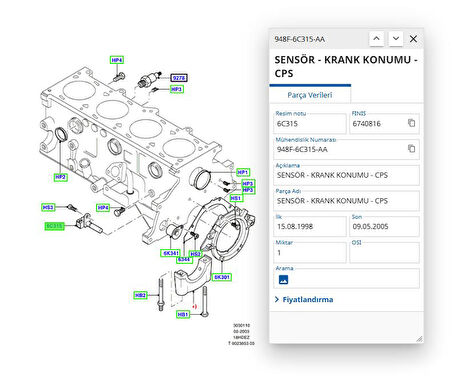Open the Parça Verileri tab
452x377 pixels.
[310, 95]
